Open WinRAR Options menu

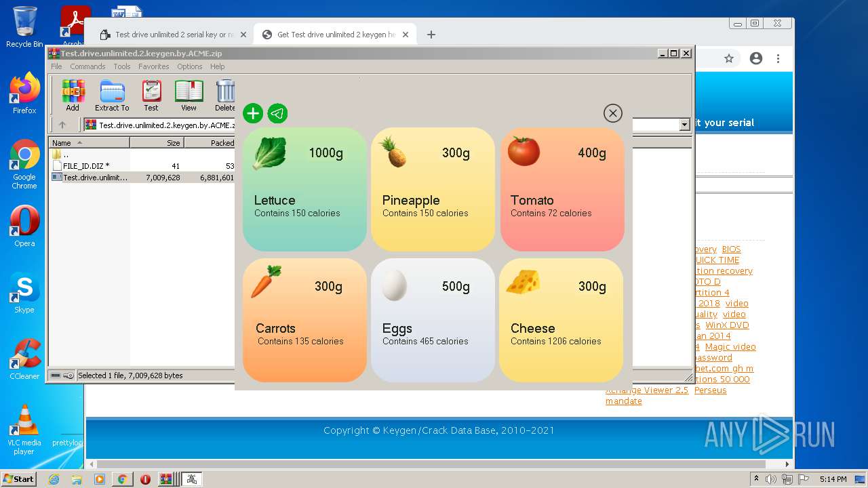pyautogui.click(x=190, y=66)
